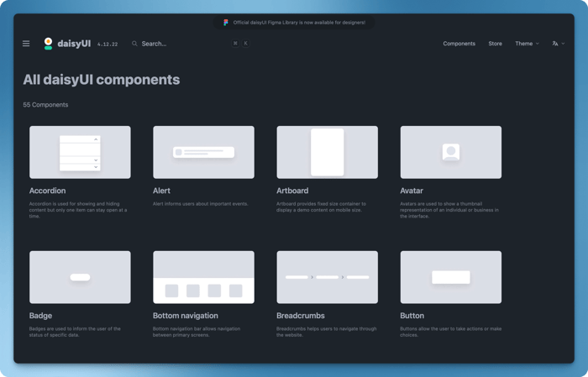Open the Button component thumbnail
This screenshot has height=377, width=588.
(451, 277)
